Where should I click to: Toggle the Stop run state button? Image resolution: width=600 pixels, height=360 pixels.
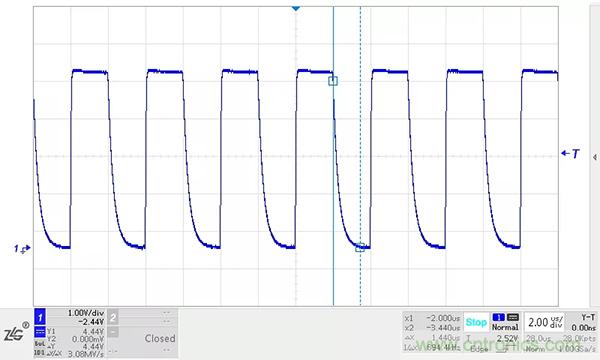pos(476,322)
